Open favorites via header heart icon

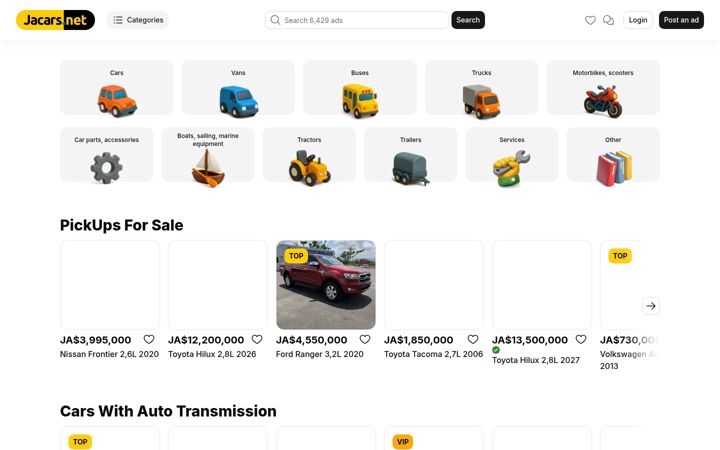[x=590, y=20]
